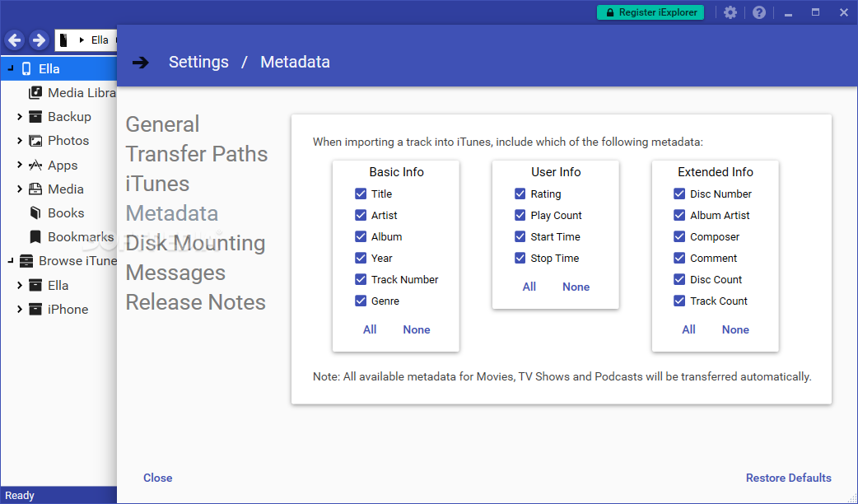Click the Media drive icon
This screenshot has width=858, height=504.
pos(35,189)
